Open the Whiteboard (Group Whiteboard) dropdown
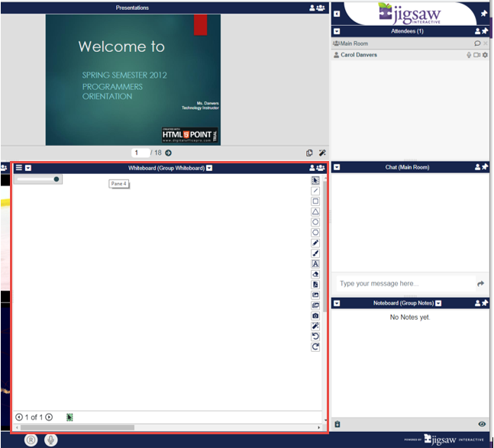This screenshot has height=448, width=494. [x=209, y=168]
